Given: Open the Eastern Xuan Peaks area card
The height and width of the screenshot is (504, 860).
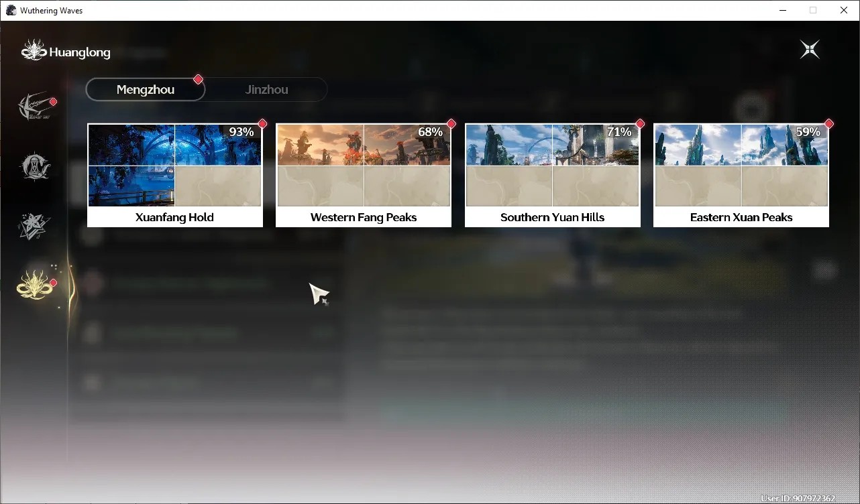Looking at the screenshot, I should [741, 176].
